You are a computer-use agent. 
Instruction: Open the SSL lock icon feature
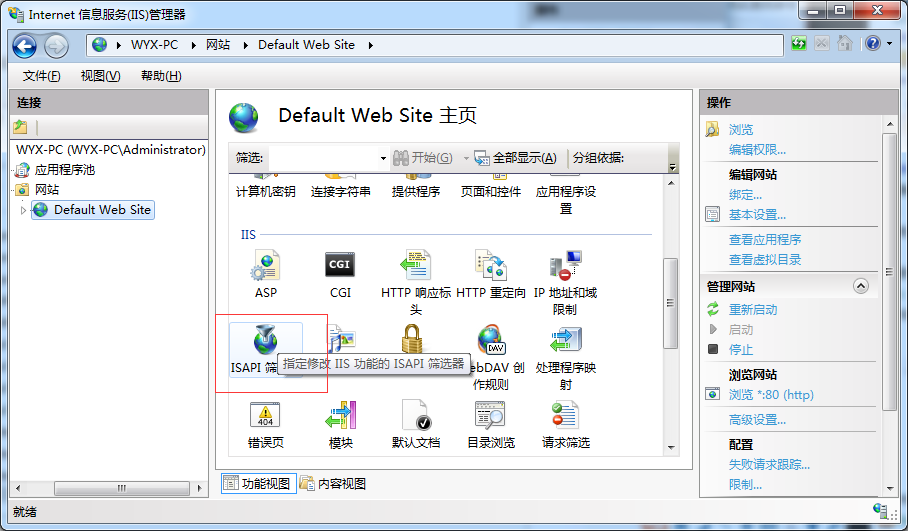tap(412, 339)
